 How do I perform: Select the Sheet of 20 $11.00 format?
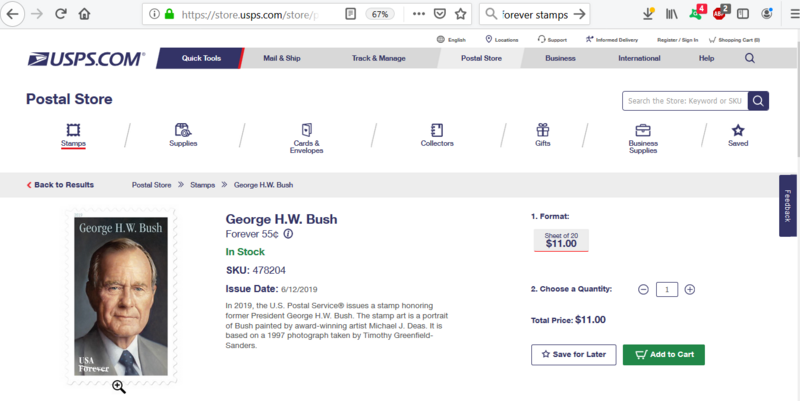[561, 240]
